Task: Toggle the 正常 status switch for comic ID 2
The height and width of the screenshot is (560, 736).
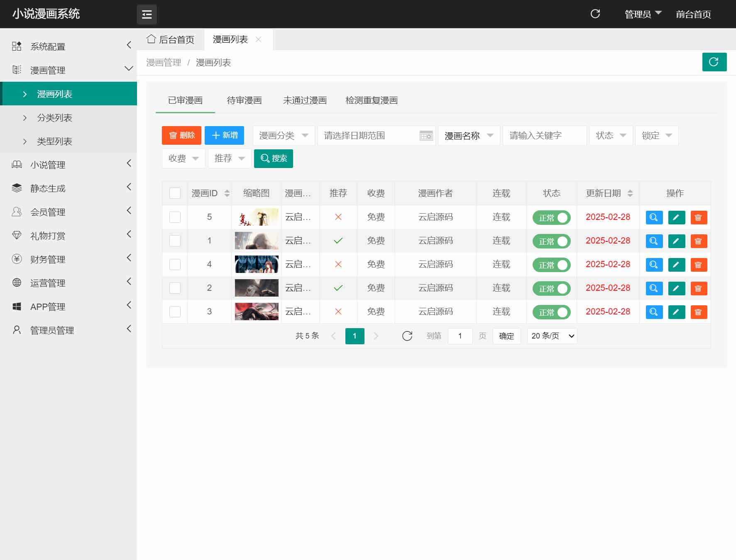Action: click(x=552, y=288)
